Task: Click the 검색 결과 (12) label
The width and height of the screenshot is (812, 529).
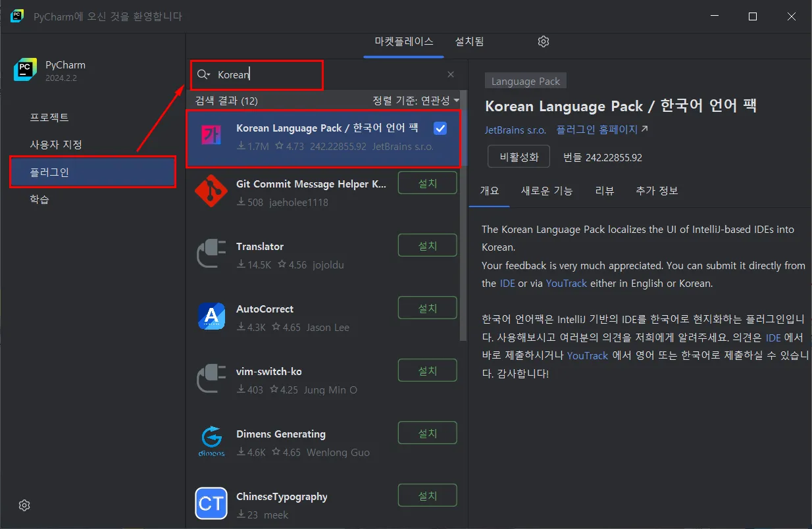Action: coord(226,101)
